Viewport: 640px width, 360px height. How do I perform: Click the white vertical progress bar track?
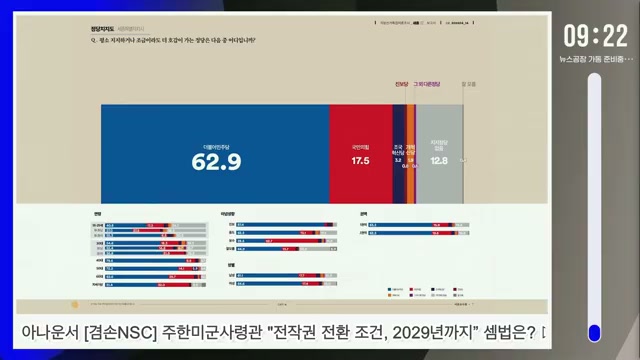click(594, 207)
